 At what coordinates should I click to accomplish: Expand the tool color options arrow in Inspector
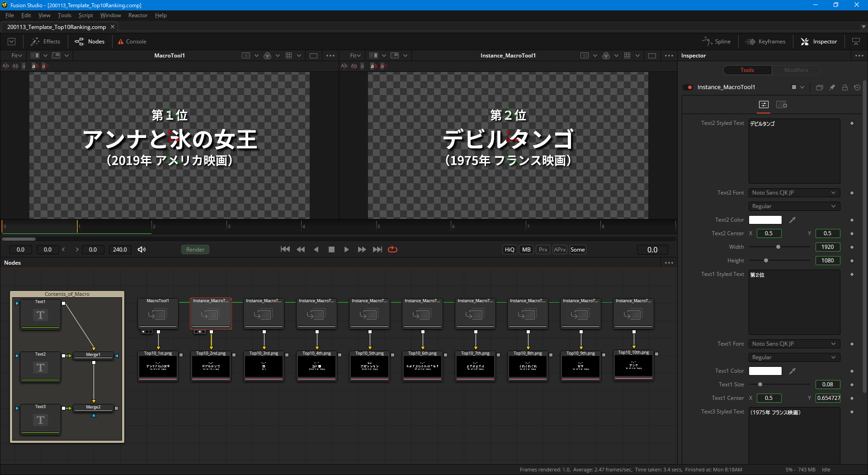802,87
